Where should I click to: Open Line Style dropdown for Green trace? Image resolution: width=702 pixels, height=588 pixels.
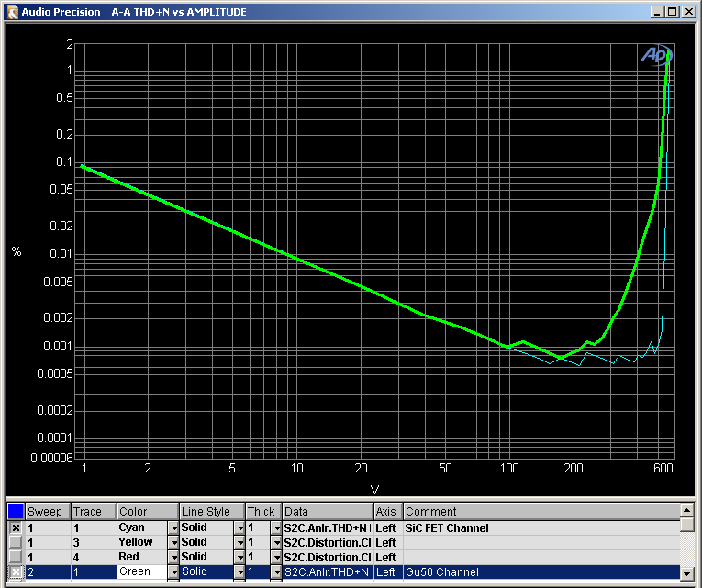click(239, 572)
